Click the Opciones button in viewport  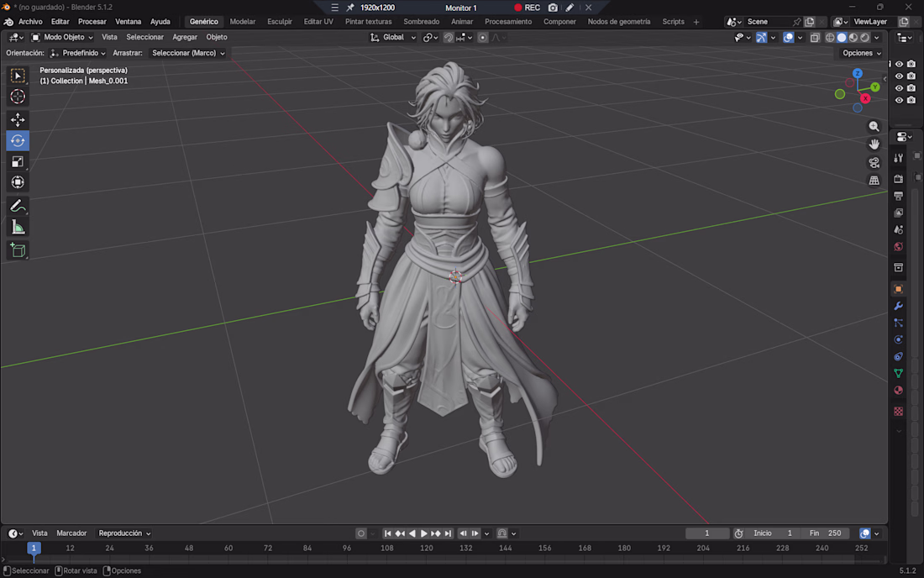point(862,53)
